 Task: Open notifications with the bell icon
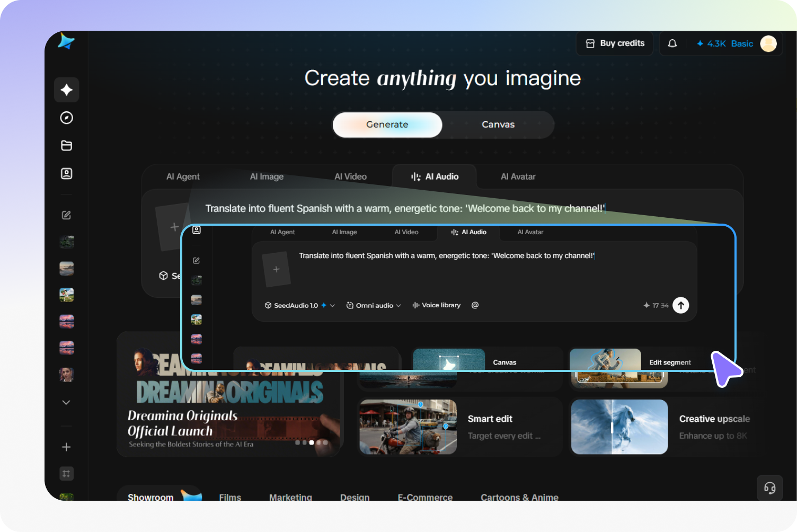[672, 43]
